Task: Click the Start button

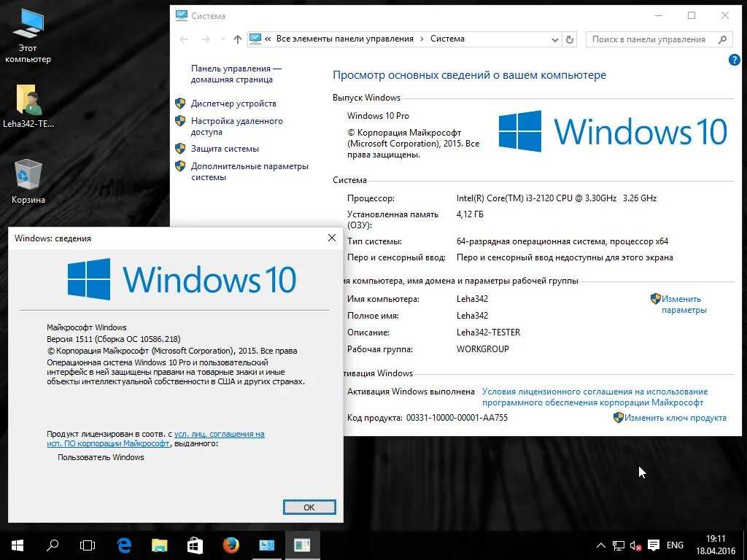Action: point(16,545)
